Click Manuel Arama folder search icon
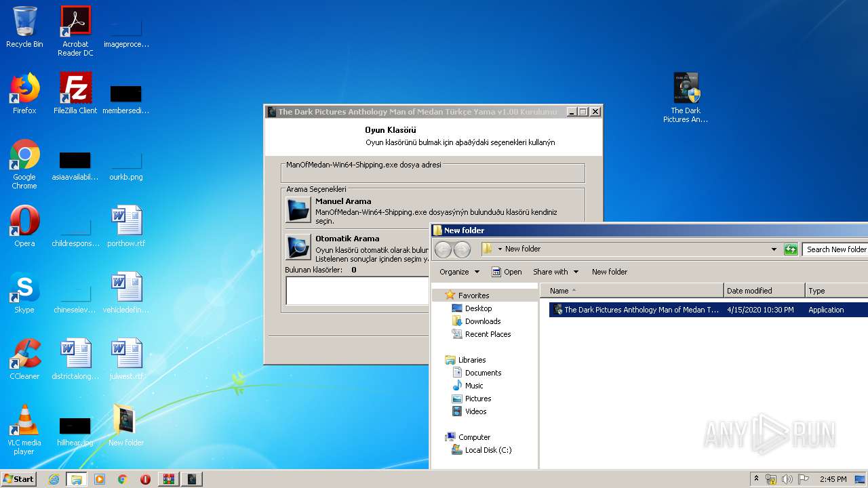 coord(298,210)
